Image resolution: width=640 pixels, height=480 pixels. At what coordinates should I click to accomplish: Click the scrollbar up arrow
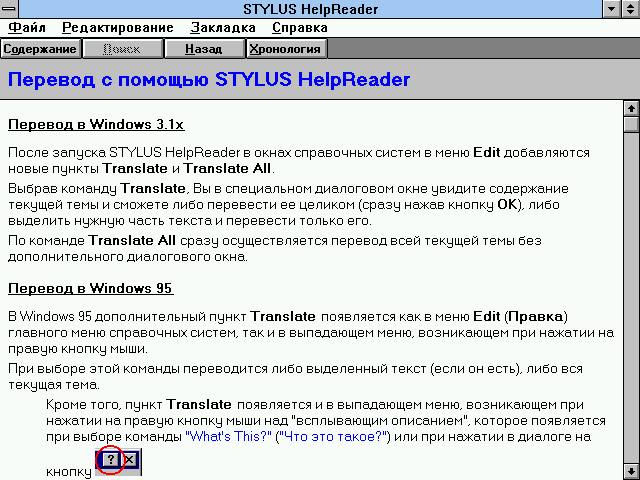tap(631, 109)
